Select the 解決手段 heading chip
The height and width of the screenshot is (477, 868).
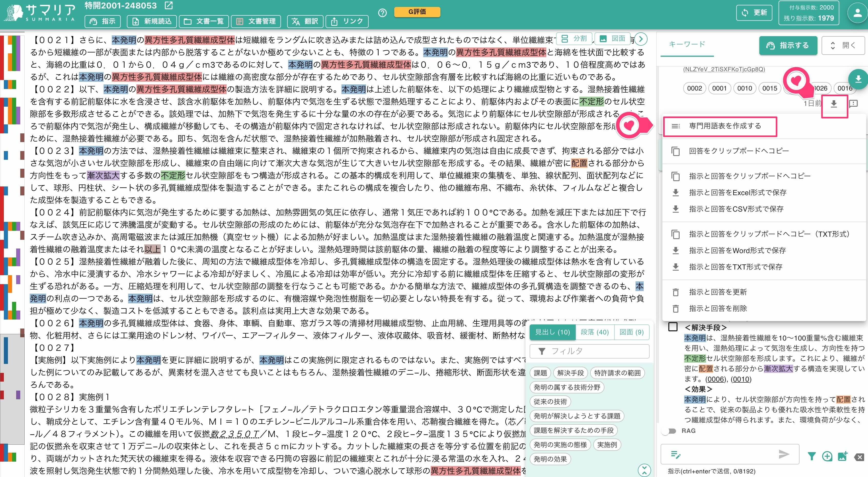tap(570, 373)
